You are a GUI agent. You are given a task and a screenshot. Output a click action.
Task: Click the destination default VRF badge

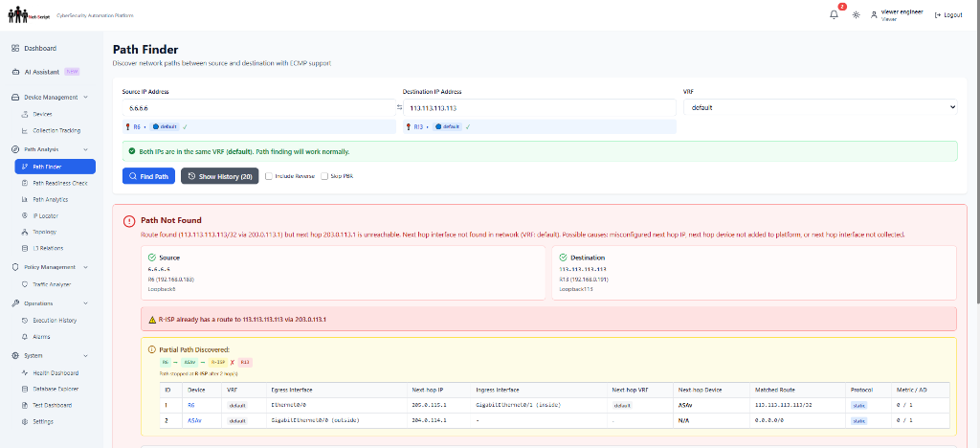pos(448,127)
